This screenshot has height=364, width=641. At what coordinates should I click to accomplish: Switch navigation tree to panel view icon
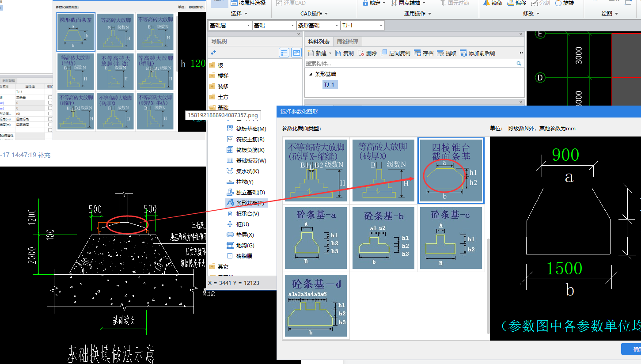point(296,53)
